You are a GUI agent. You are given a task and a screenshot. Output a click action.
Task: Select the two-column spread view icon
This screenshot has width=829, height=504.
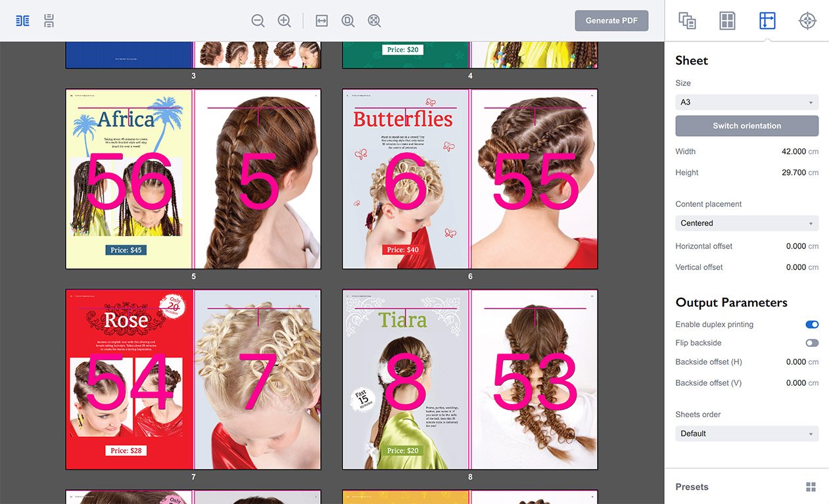click(x=23, y=21)
